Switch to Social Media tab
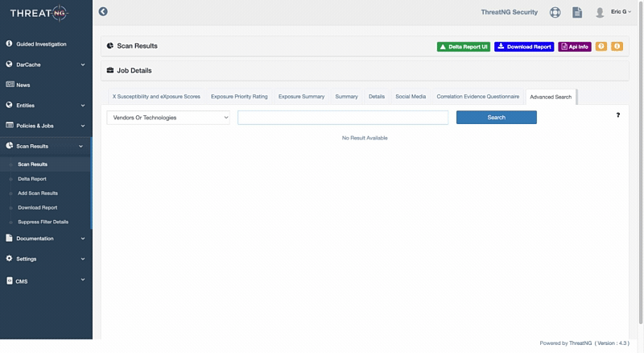The image size is (644, 353). coord(411,97)
